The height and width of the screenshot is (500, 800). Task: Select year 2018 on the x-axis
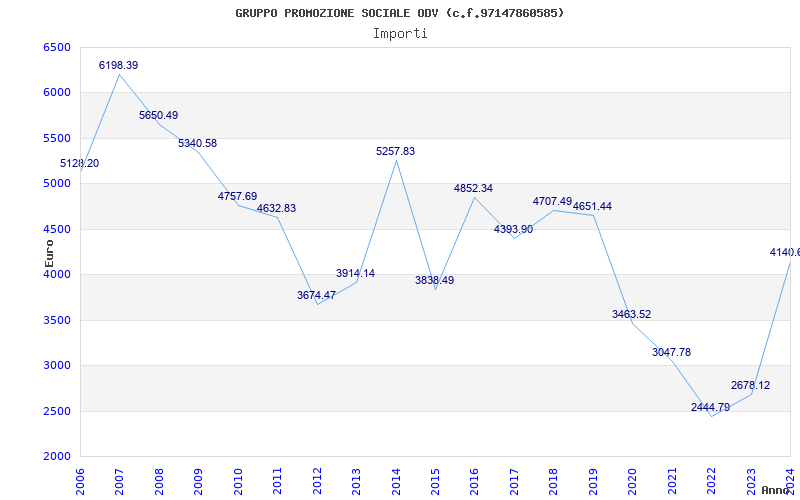tap(554, 482)
